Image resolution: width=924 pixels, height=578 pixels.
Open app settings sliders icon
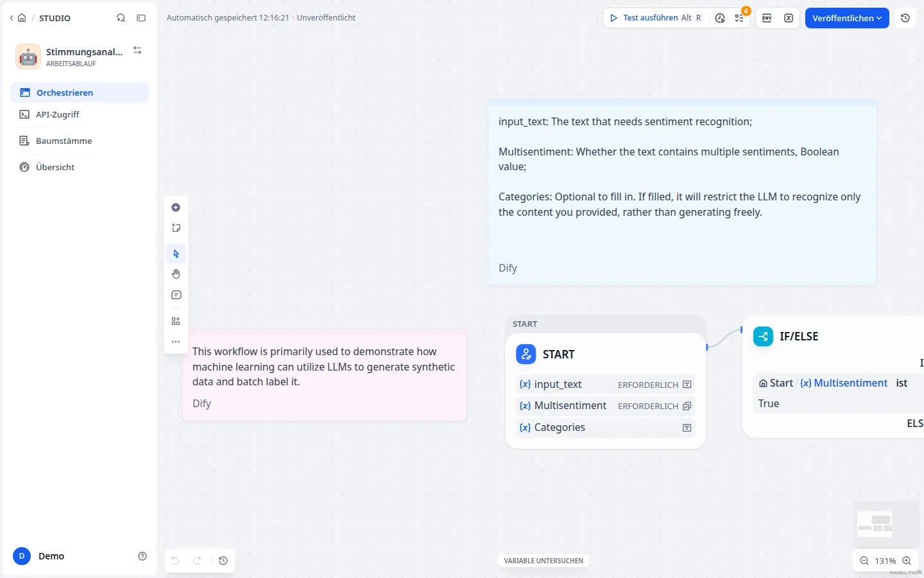pyautogui.click(x=137, y=50)
